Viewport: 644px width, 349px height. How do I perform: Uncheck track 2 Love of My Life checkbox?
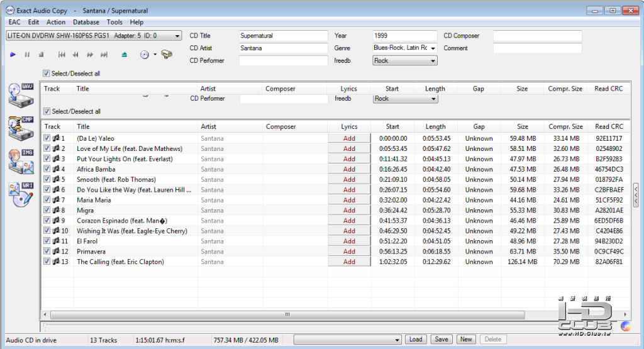[47, 148]
